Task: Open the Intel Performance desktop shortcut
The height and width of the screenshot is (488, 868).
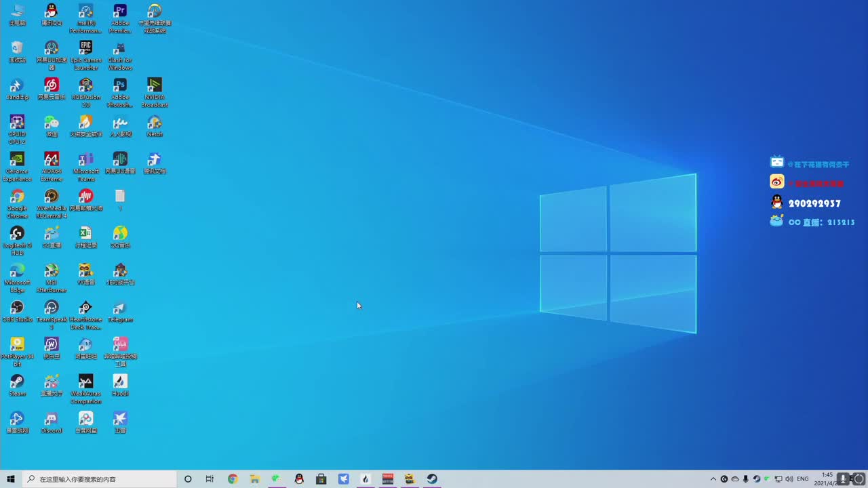Action: (x=85, y=18)
